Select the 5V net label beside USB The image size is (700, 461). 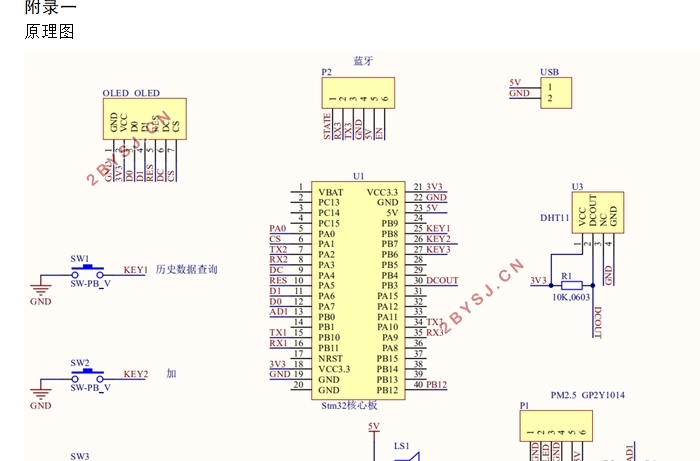pos(515,83)
